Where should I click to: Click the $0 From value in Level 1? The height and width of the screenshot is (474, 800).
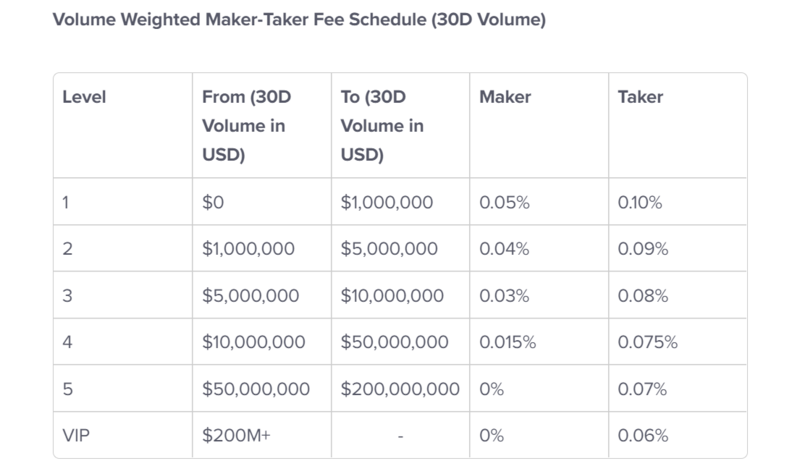coord(214,201)
